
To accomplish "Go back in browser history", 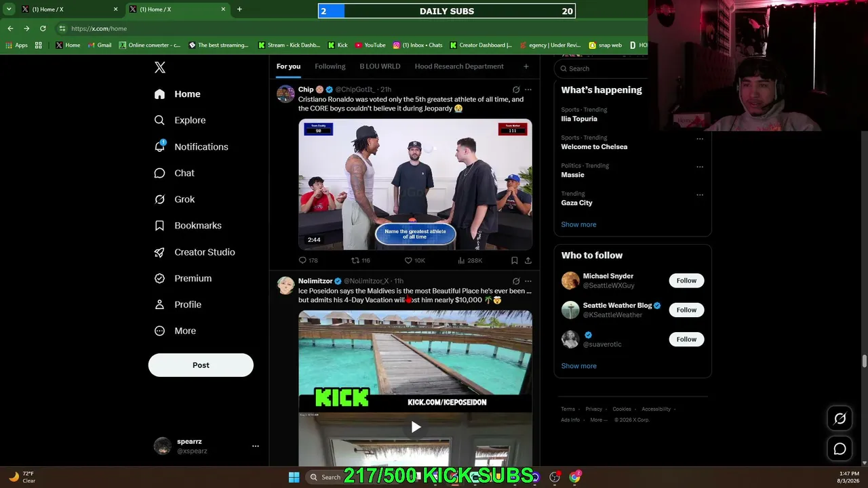I will pyautogui.click(x=10, y=28).
